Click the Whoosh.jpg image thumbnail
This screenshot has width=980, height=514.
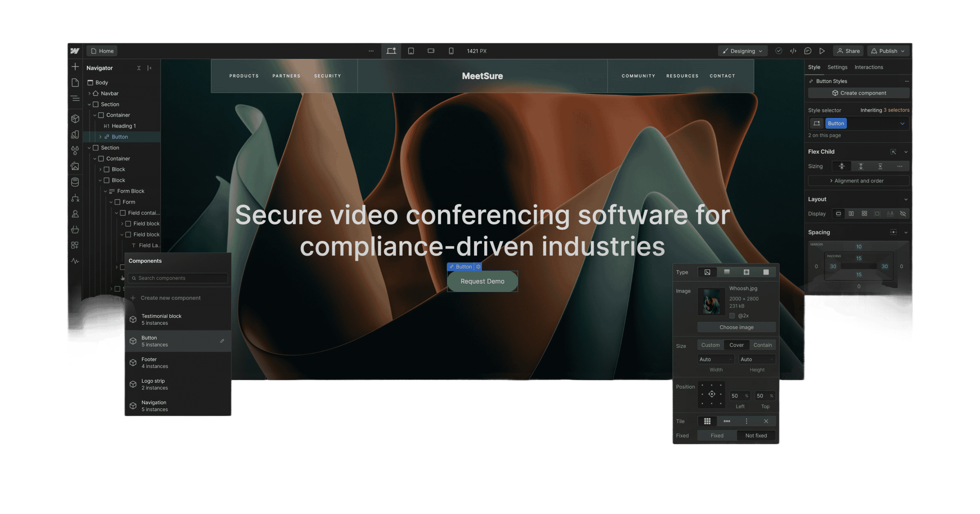[711, 302]
